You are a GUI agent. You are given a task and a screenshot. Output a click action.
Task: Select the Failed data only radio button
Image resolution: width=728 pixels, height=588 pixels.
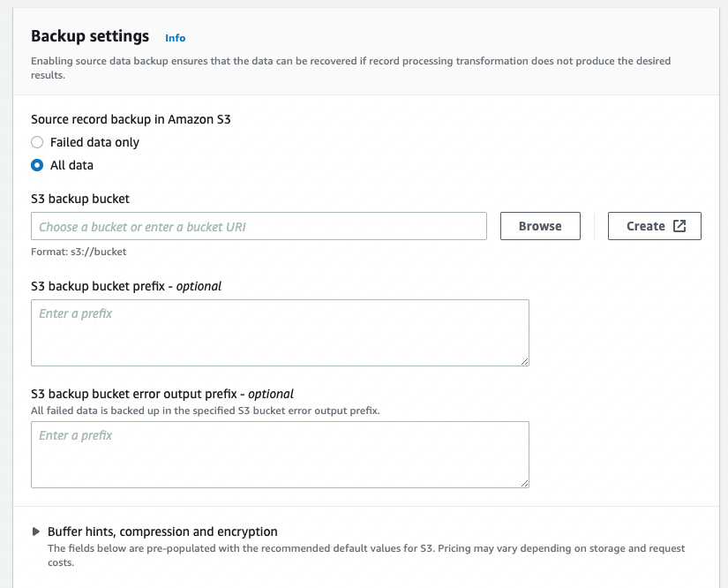(x=37, y=142)
